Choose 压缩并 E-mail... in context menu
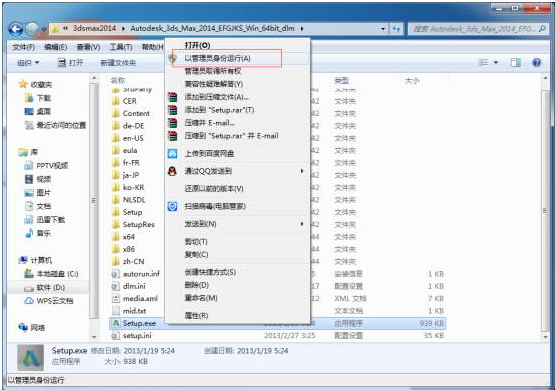Screen dimensions: 555x390 pos(237,123)
